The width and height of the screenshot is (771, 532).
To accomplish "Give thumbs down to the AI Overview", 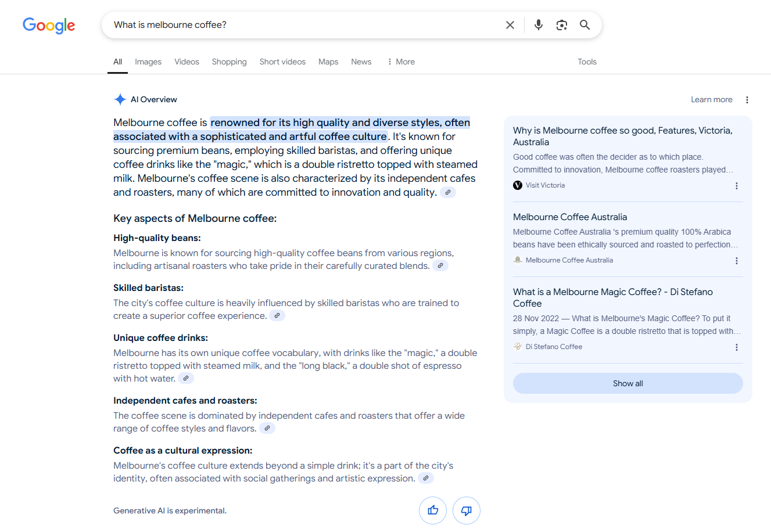I will [467, 511].
